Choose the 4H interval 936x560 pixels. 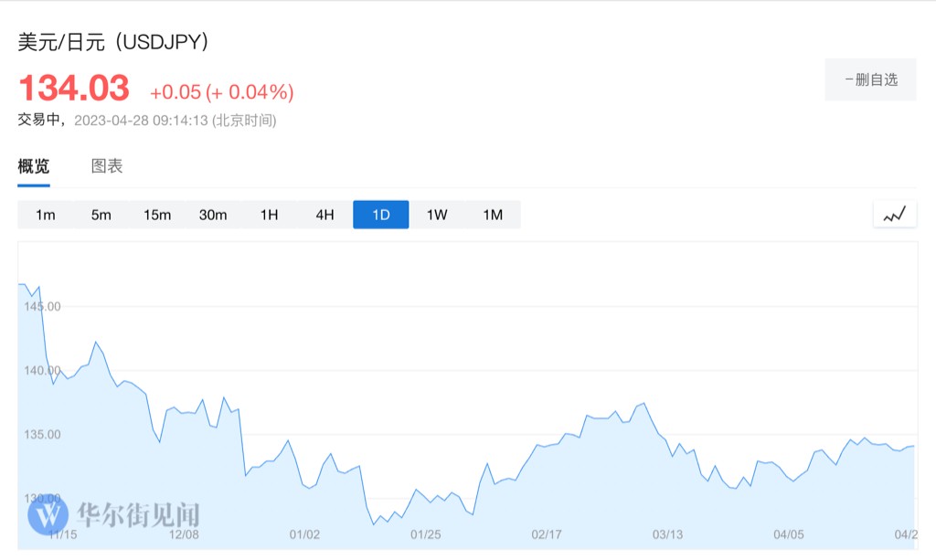click(324, 215)
